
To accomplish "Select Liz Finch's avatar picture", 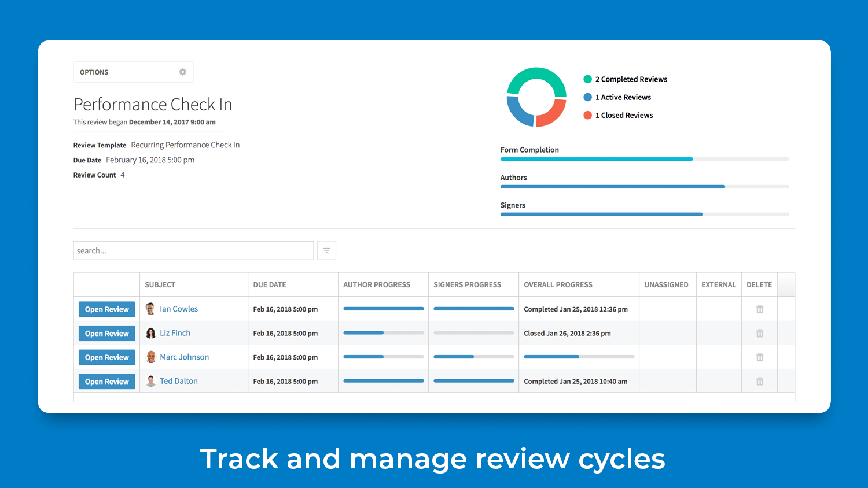I will pyautogui.click(x=150, y=333).
